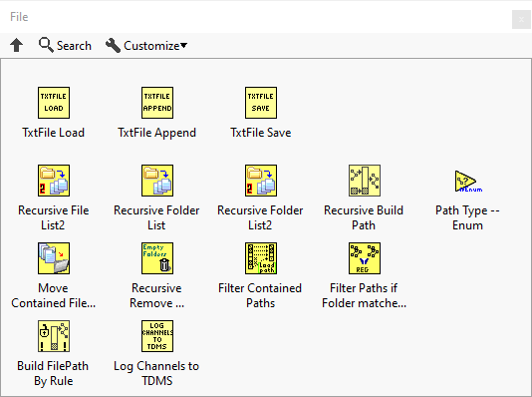The image size is (532, 397).
Task: Click the 'TxtFile Save' label text
Action: click(x=261, y=133)
